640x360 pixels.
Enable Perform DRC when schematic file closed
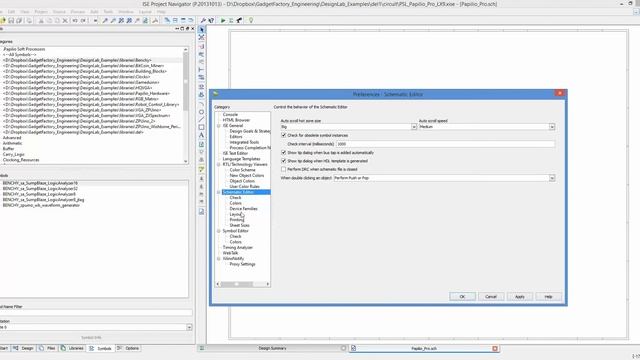click(x=284, y=169)
